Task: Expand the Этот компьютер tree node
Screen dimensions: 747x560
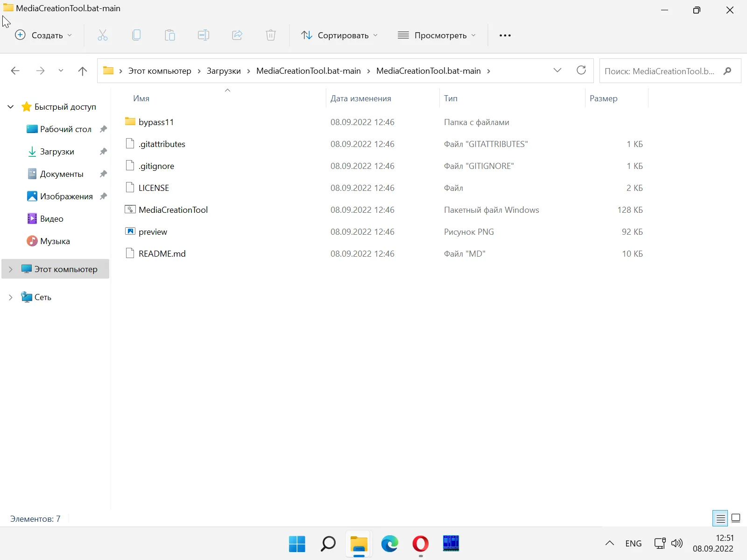Action: tap(11, 269)
